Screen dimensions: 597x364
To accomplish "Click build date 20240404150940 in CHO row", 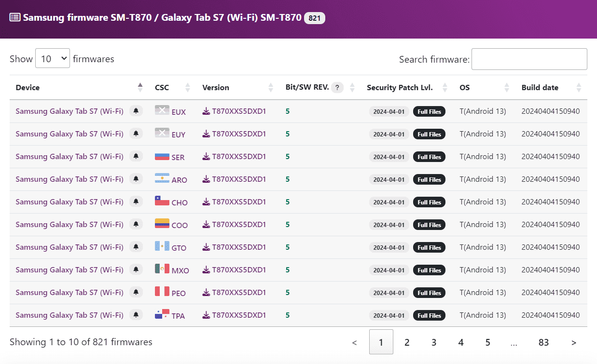I will [x=551, y=202].
